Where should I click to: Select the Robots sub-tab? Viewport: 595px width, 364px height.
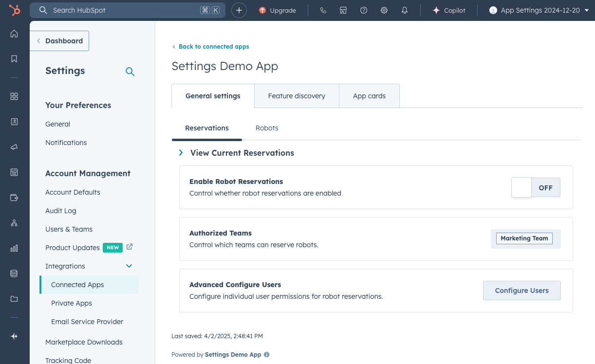click(267, 128)
